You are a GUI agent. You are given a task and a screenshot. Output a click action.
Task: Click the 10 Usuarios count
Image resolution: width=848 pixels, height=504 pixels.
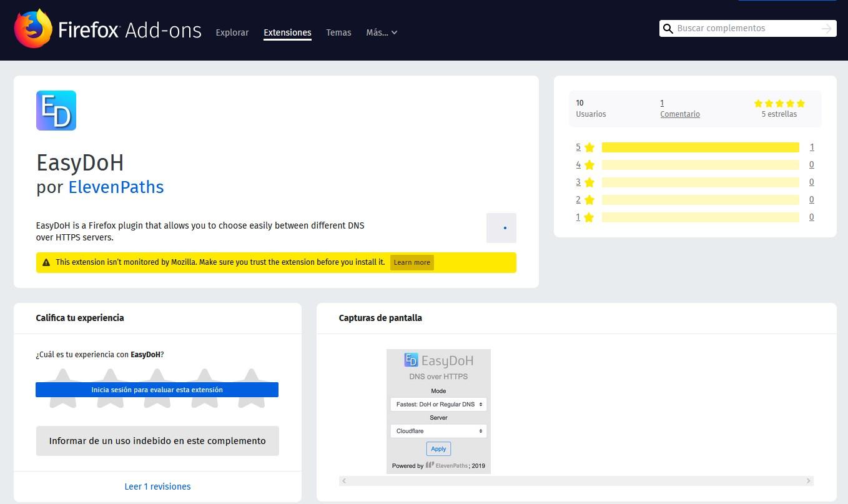[591, 109]
